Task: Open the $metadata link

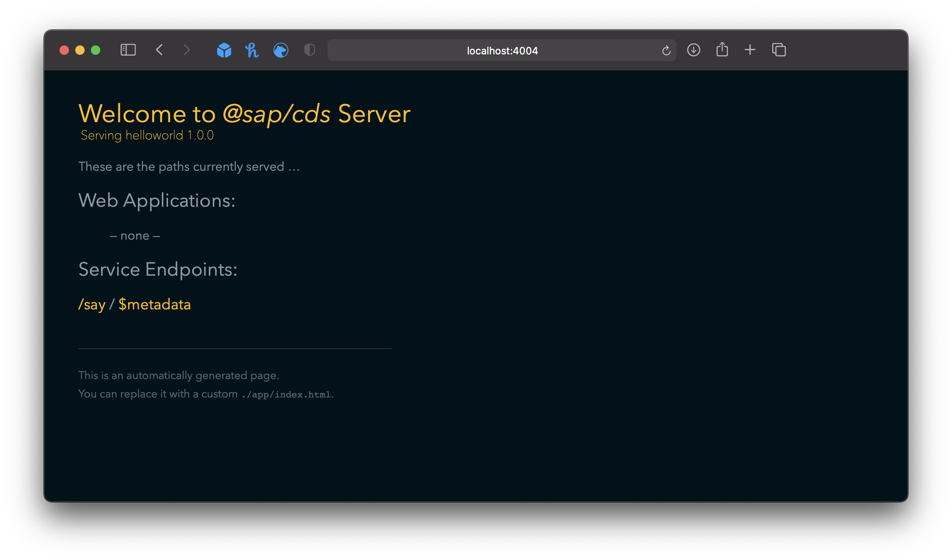Action: coord(155,305)
